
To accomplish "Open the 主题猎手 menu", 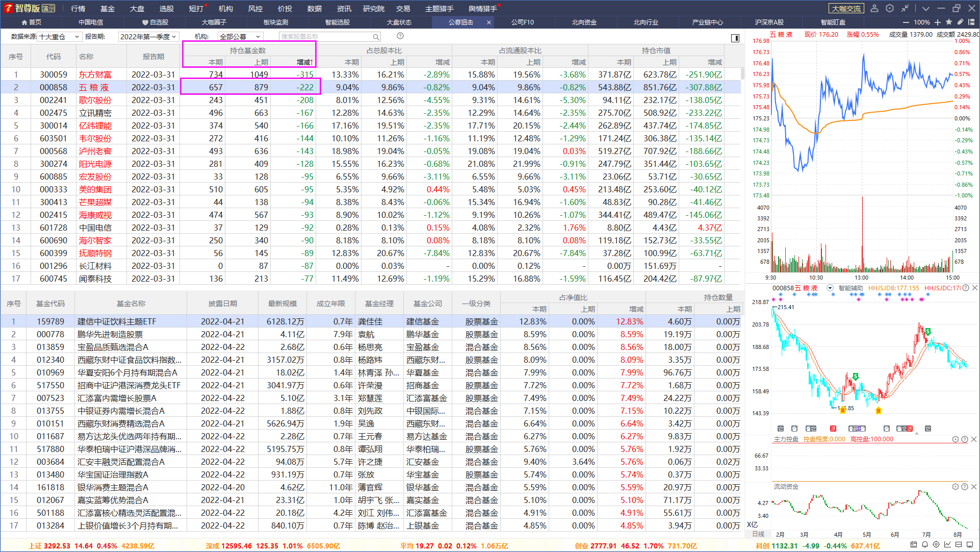I will click(x=440, y=9).
